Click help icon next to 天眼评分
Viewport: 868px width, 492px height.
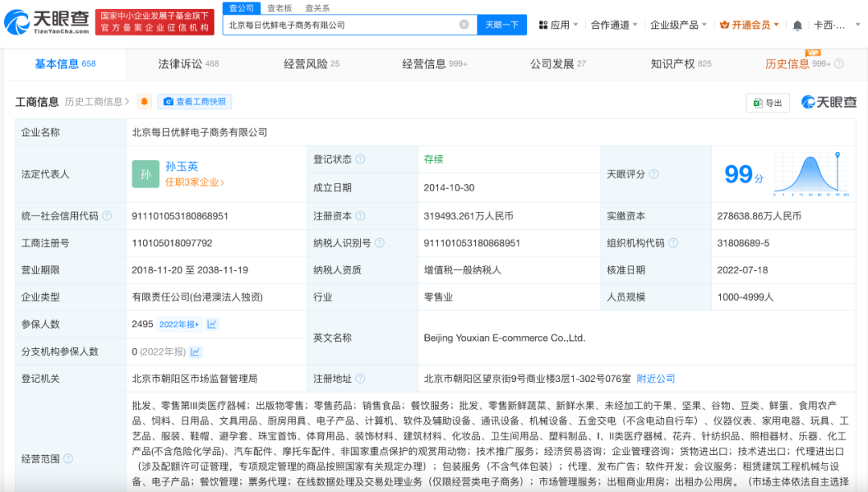653,174
